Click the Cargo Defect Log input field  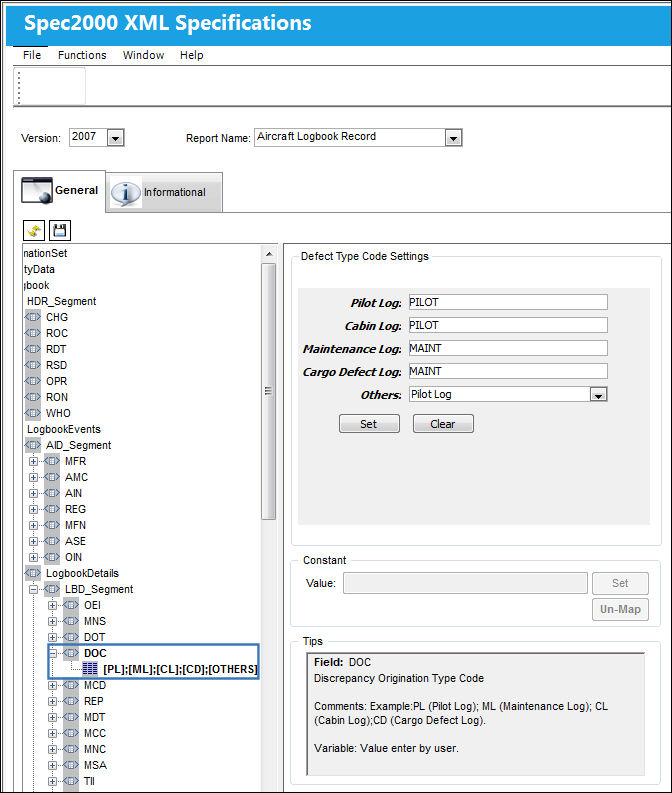(508, 371)
